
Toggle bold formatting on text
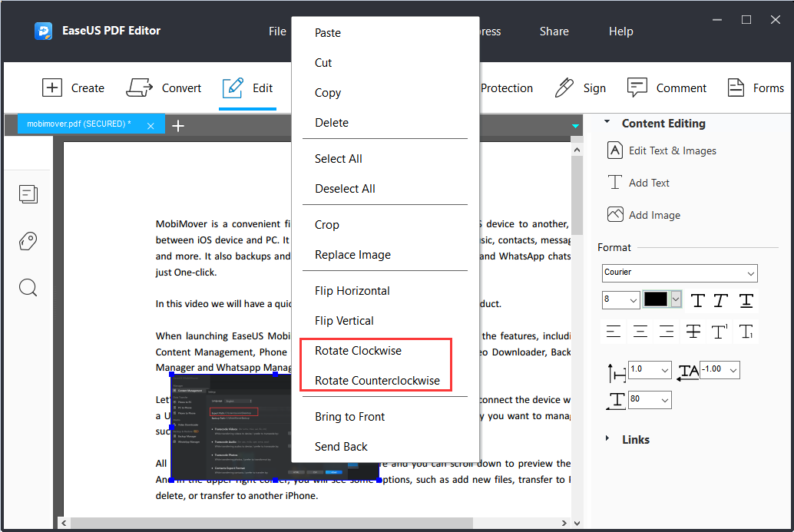coord(697,300)
